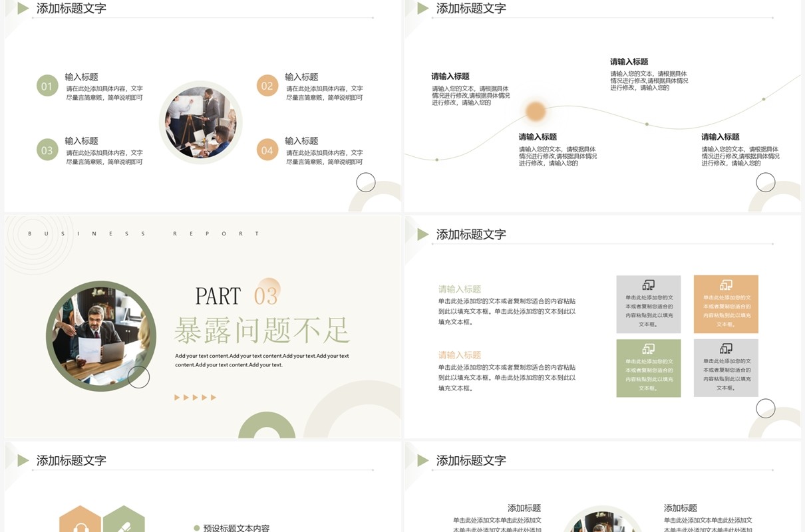Click the green bullet before 预设标题文本内容
The height and width of the screenshot is (532, 805).
[x=196, y=528]
